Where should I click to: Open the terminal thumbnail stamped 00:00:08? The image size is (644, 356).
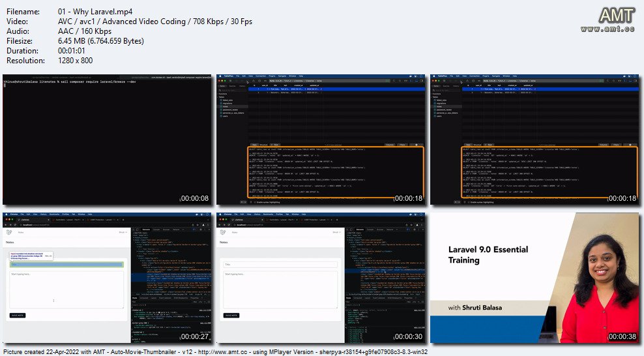pos(107,139)
